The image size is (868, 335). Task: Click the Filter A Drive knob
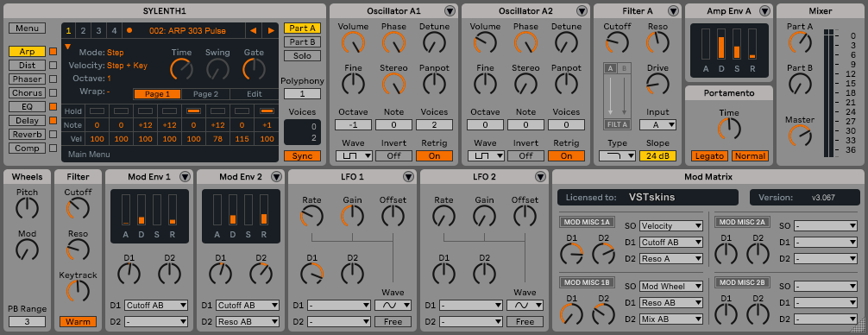pyautogui.click(x=657, y=84)
